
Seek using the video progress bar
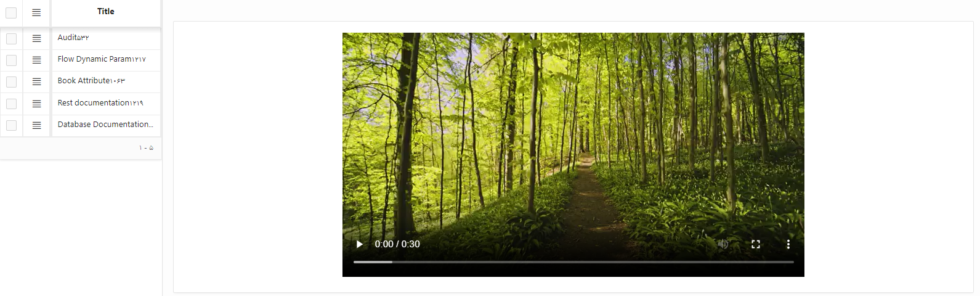tap(573, 262)
